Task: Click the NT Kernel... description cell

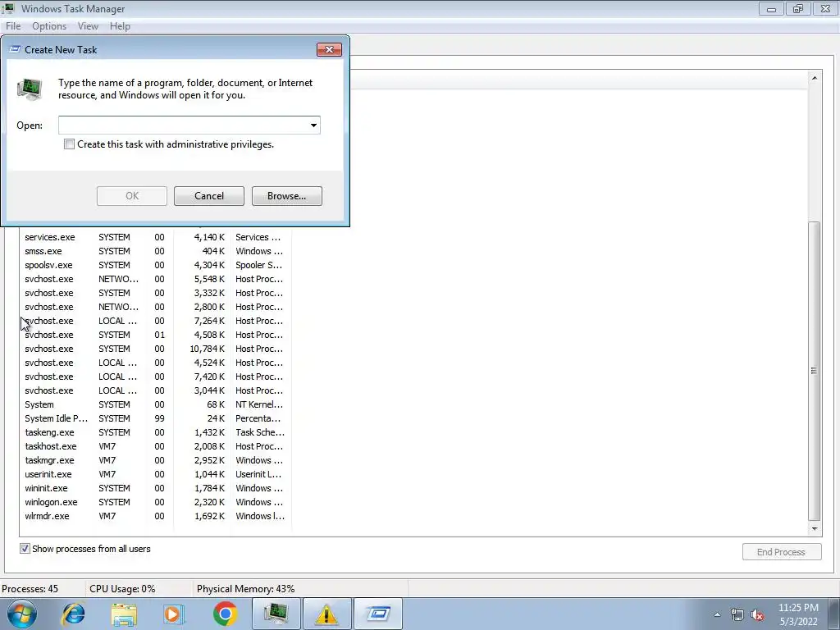Action: tap(259, 404)
